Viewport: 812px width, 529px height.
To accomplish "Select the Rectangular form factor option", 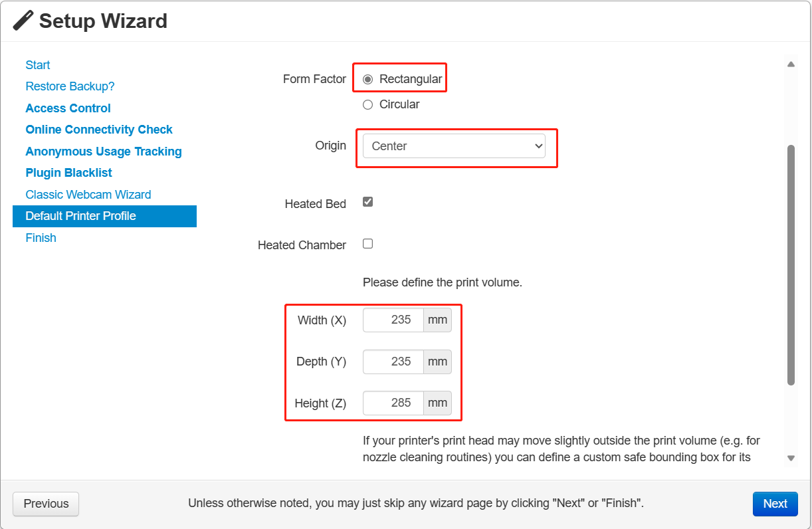I will [368, 79].
